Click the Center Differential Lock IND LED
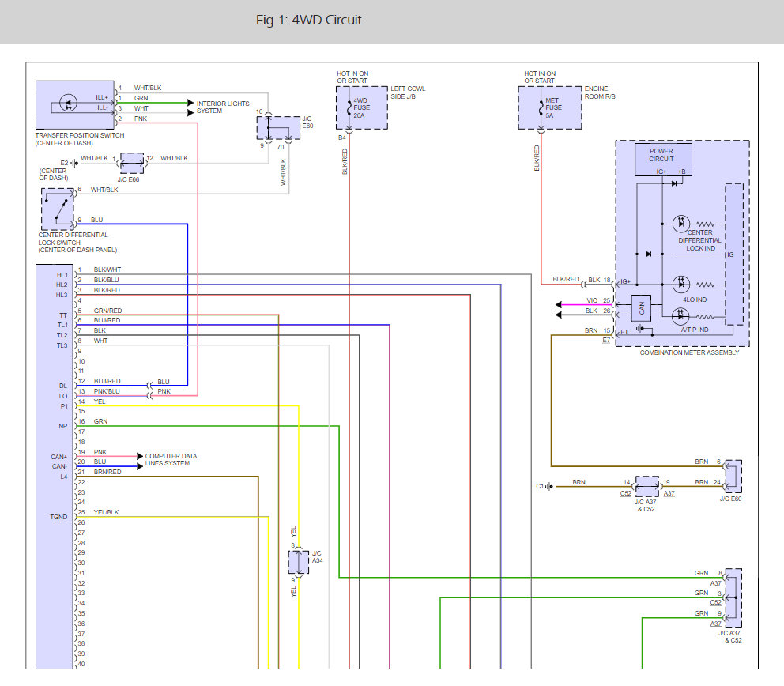 tap(680, 224)
